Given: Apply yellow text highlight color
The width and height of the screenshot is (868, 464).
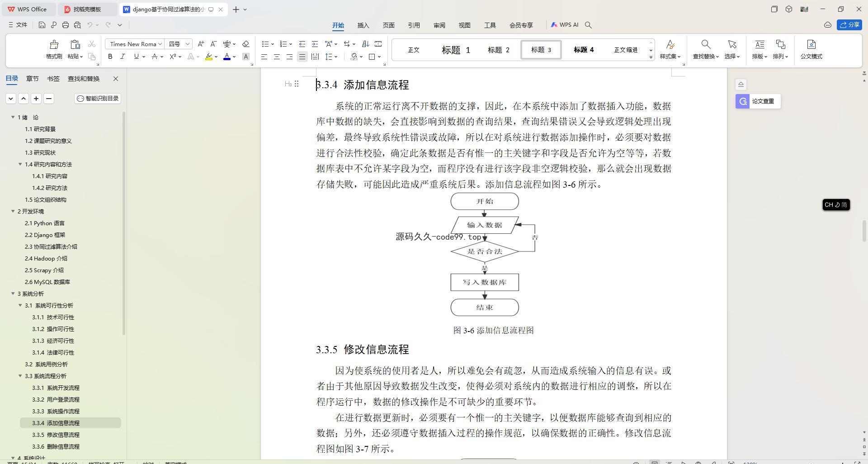Looking at the screenshot, I should pyautogui.click(x=209, y=57).
